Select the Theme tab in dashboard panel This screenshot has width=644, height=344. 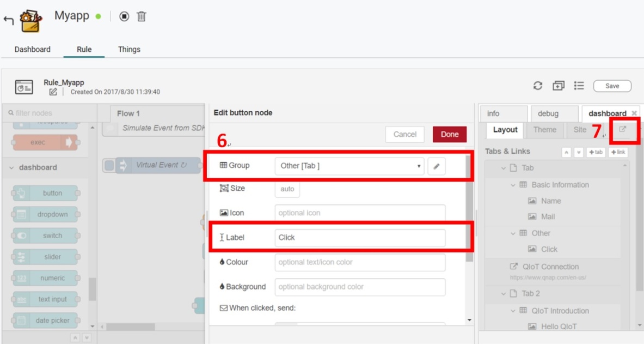pyautogui.click(x=544, y=130)
